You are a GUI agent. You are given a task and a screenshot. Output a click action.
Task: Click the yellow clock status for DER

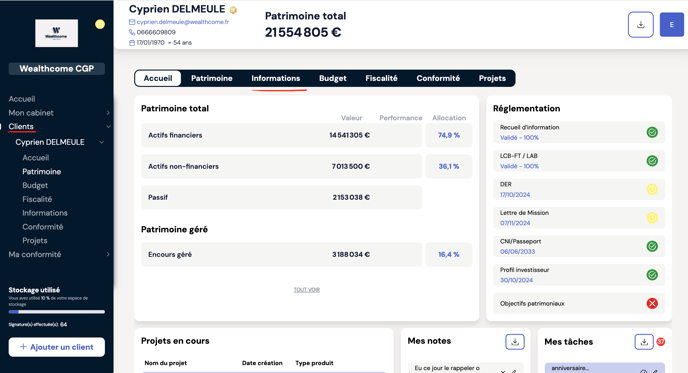click(652, 189)
